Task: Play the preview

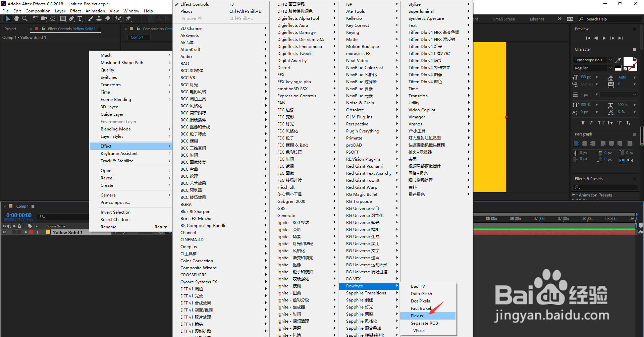Action: pos(604,38)
